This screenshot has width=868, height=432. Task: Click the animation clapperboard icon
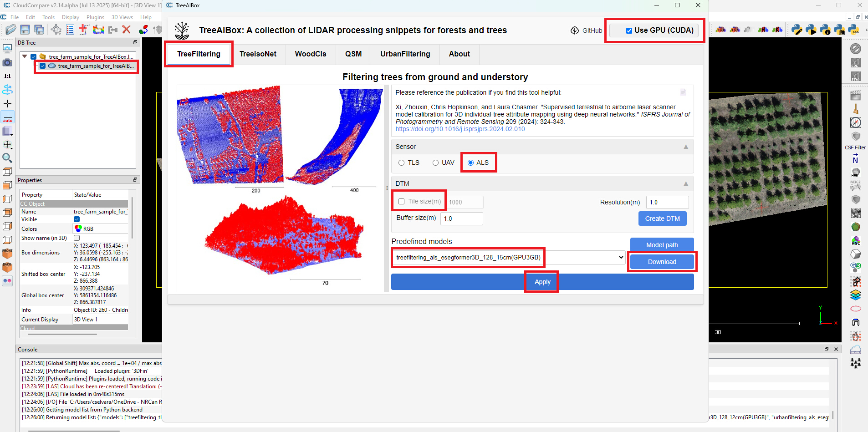(x=856, y=96)
